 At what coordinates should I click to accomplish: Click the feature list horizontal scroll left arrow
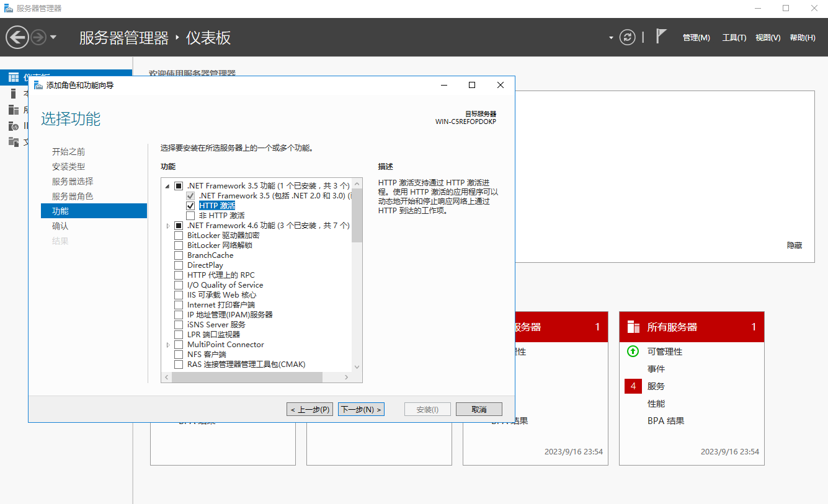click(x=166, y=378)
